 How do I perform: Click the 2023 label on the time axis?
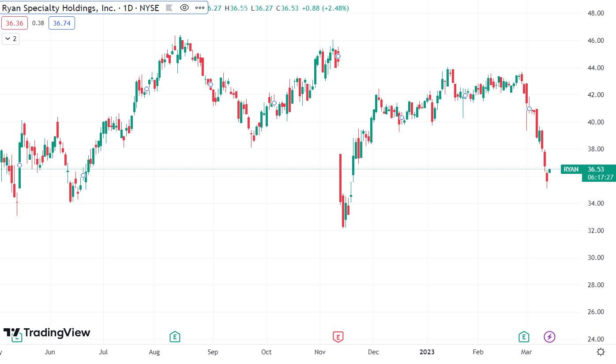click(x=427, y=352)
